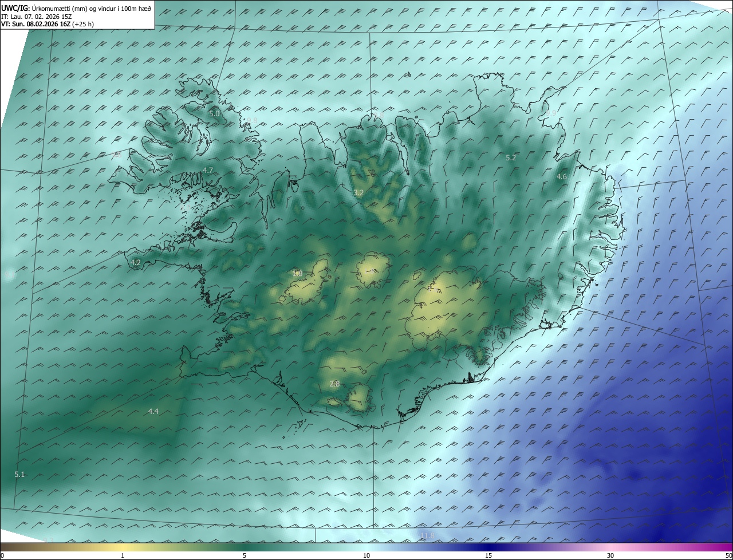Click the "IT: Lau. 07. 02. 2026 15Z" line
The height and width of the screenshot is (560, 733).
pyautogui.click(x=37, y=17)
